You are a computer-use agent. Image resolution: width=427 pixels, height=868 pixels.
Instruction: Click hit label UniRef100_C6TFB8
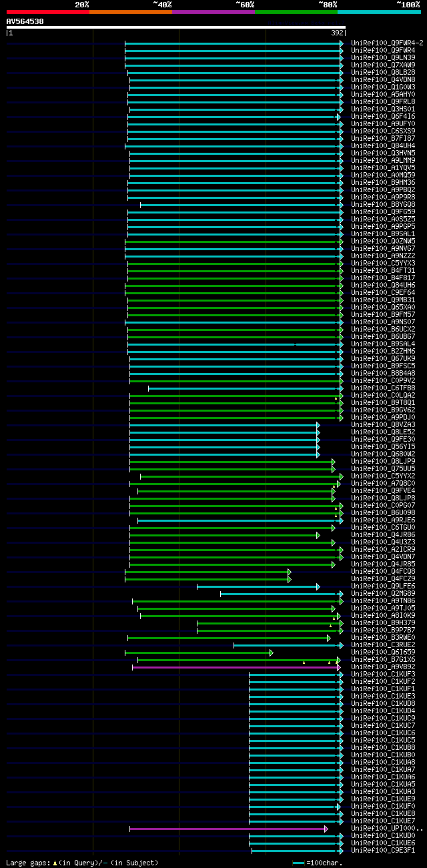383,388
